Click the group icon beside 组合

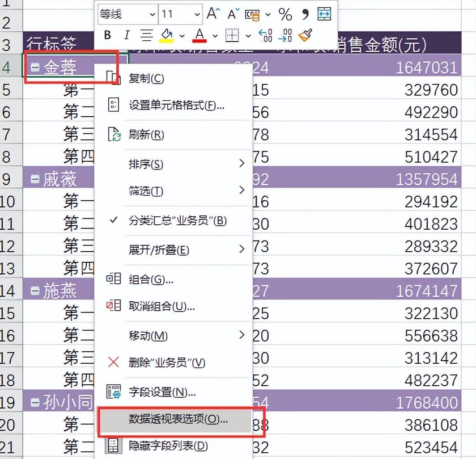tap(114, 278)
